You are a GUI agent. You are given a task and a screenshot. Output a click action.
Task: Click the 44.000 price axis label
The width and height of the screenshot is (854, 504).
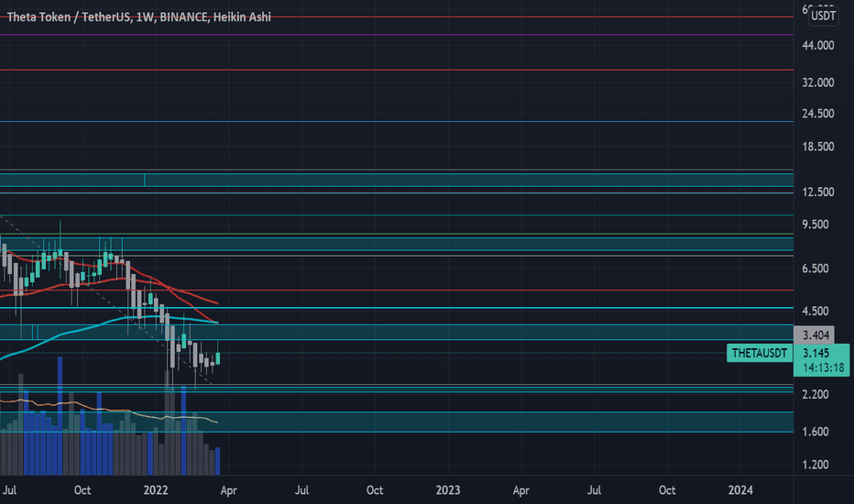click(818, 46)
